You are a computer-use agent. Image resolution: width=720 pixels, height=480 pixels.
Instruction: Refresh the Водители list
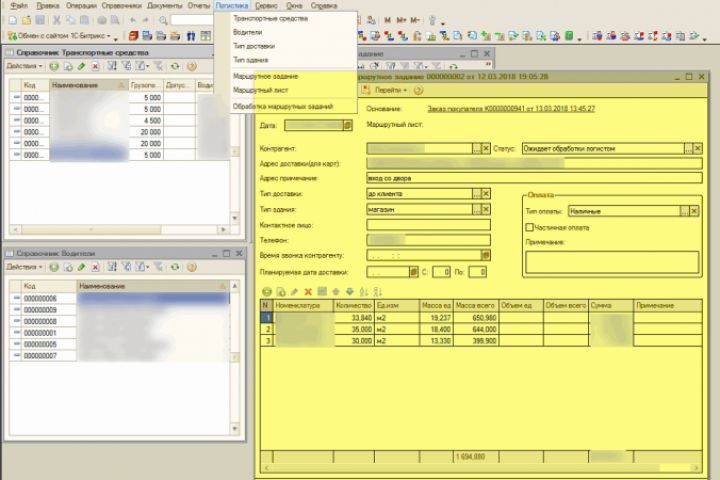(175, 267)
